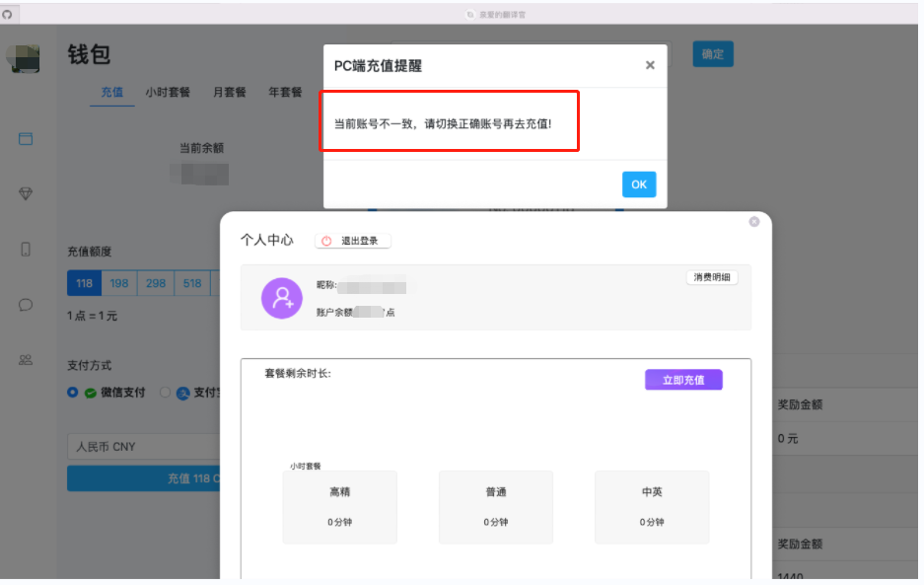Image resolution: width=924 pixels, height=585 pixels.
Task: Click the purple user avatar icon
Action: [x=281, y=298]
